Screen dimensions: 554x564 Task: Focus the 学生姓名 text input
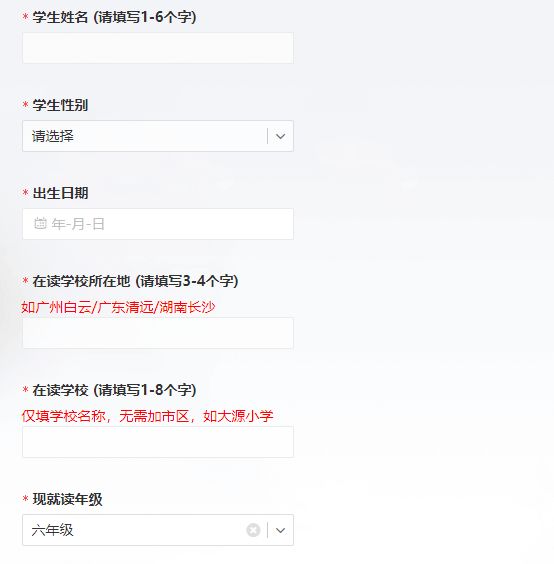pyautogui.click(x=158, y=48)
